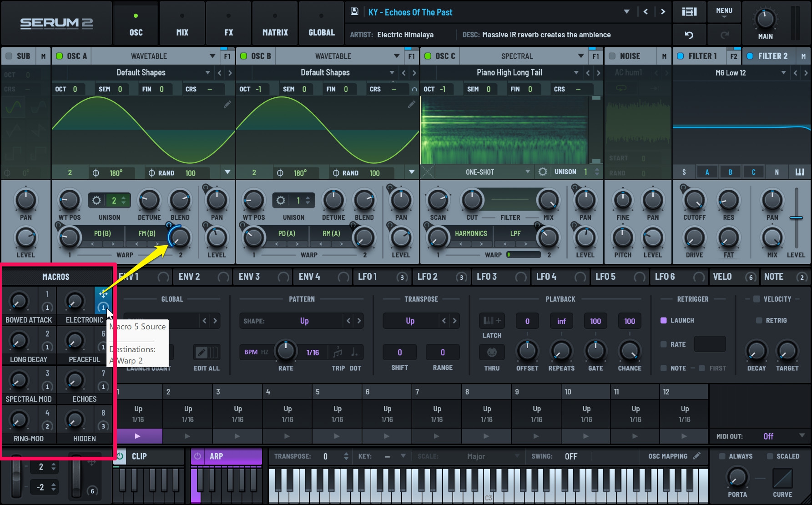Viewport: 812px width, 505px height.
Task: Toggle MIDI THRU icon
Action: tap(492, 352)
